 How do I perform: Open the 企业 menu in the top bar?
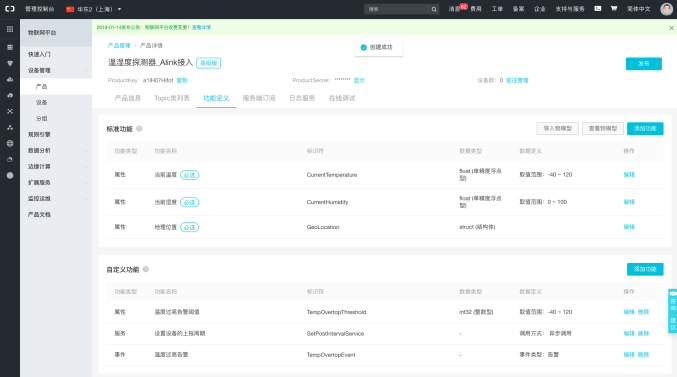[x=540, y=9]
